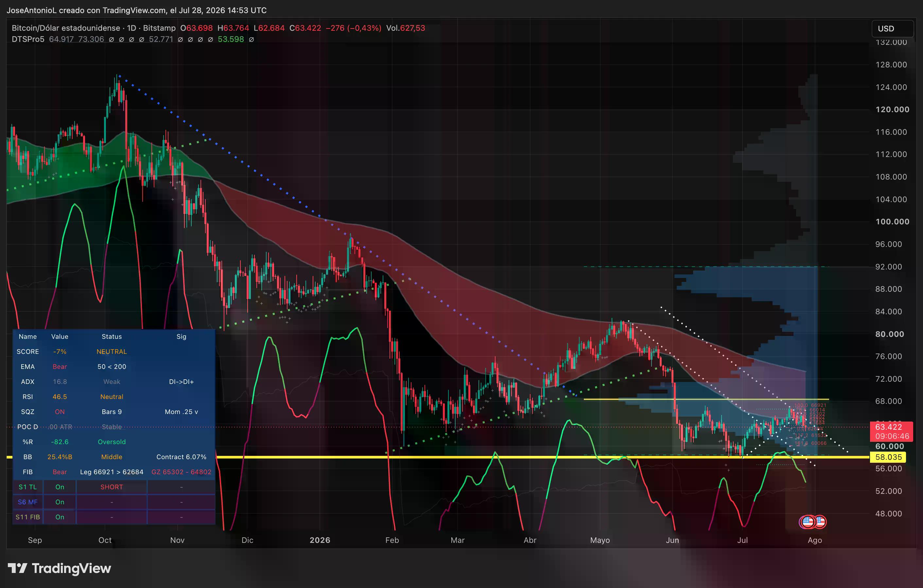Click the DTSPro5 value 64.917
This screenshot has height=588, width=923.
coord(61,39)
